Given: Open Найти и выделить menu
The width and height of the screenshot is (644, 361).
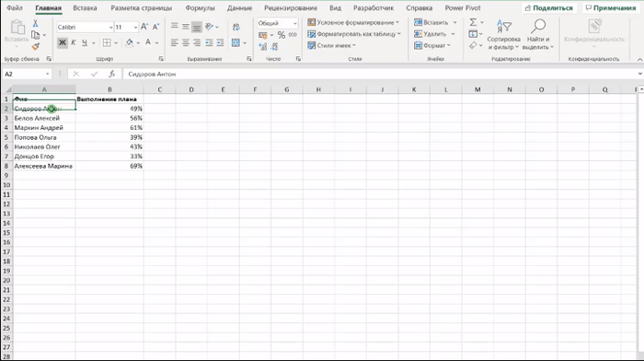Looking at the screenshot, I should (538, 35).
